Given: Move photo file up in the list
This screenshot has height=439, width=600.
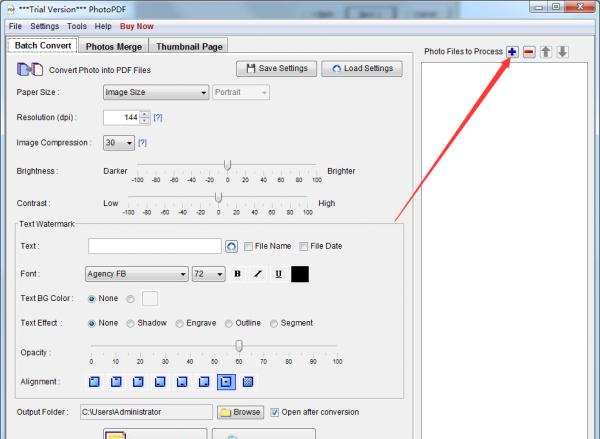Looking at the screenshot, I should (546, 52).
